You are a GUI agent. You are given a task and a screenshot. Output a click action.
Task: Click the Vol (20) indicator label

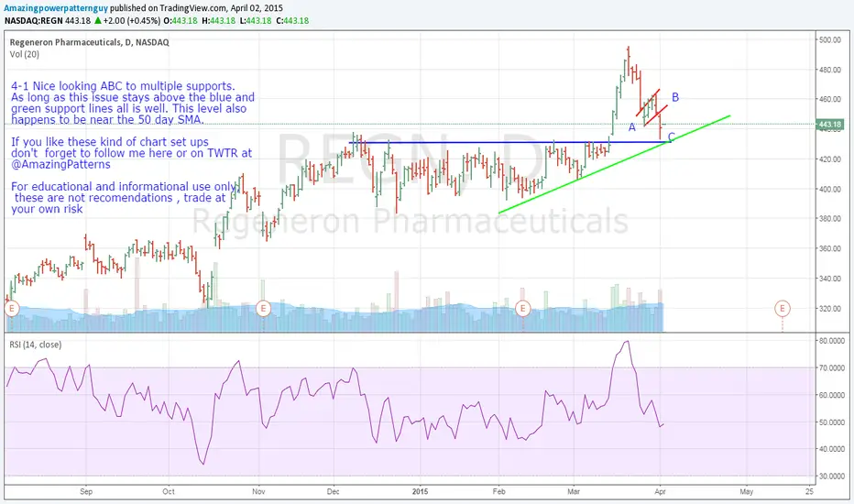point(25,54)
